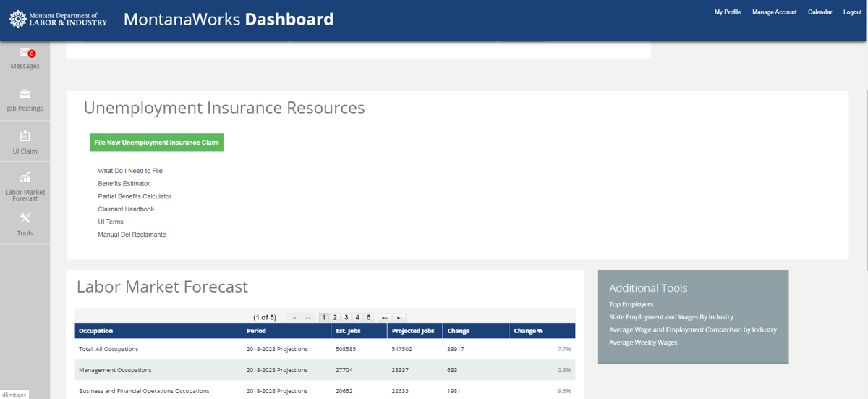
Task: Open Calendar in header
Action: (820, 12)
